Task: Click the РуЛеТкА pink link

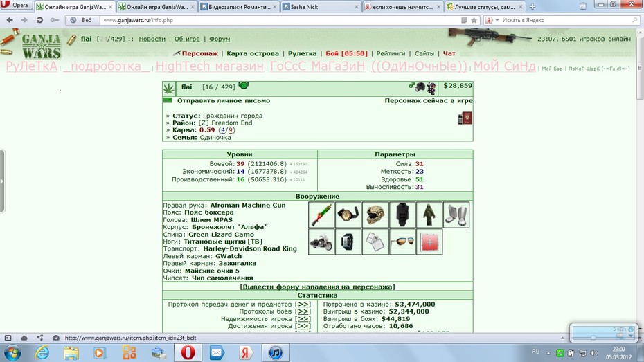Action: click(x=32, y=66)
